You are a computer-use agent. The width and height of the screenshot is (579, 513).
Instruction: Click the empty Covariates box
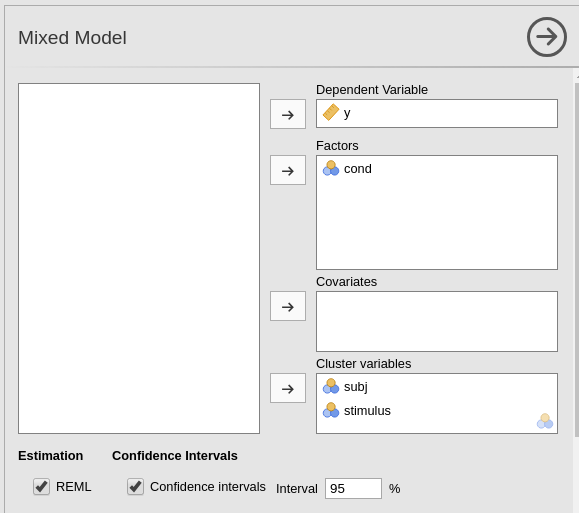[437, 321]
